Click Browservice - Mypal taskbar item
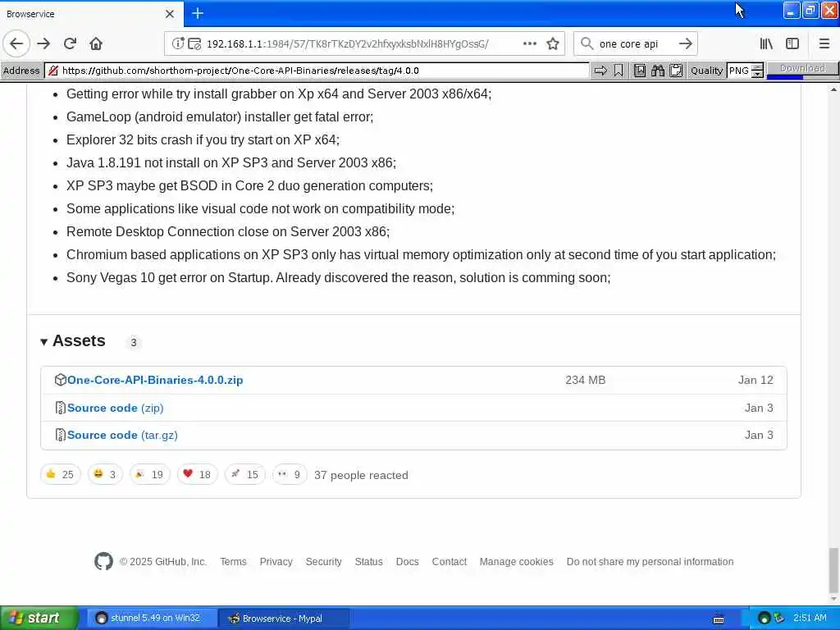840x630 pixels. point(284,619)
